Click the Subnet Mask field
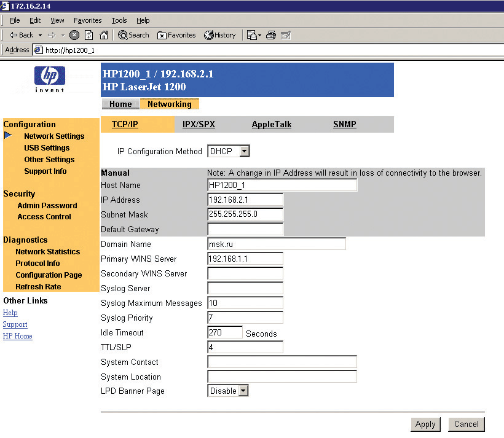This screenshot has height=438, width=504. pos(245,214)
